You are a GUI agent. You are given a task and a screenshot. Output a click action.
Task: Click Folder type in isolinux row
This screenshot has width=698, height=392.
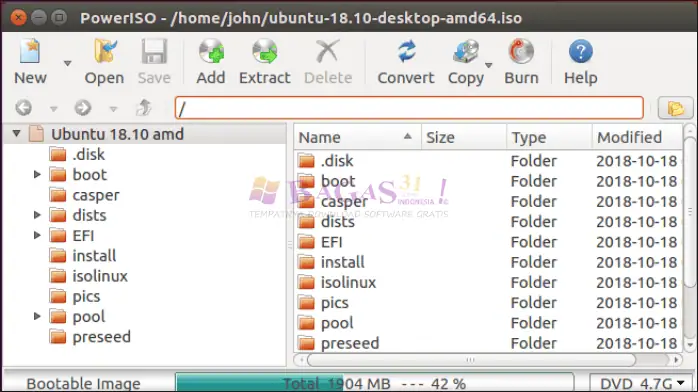coord(534,283)
